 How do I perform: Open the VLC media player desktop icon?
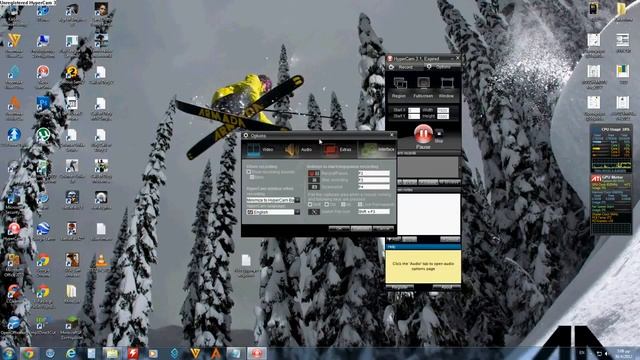pos(101,261)
